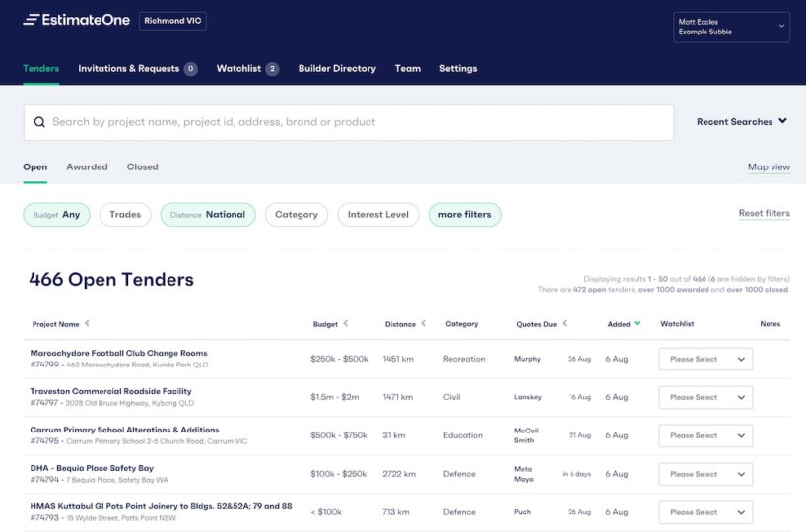The height and width of the screenshot is (532, 806).
Task: Open the Builder Directory menu item
Action: pyautogui.click(x=337, y=69)
